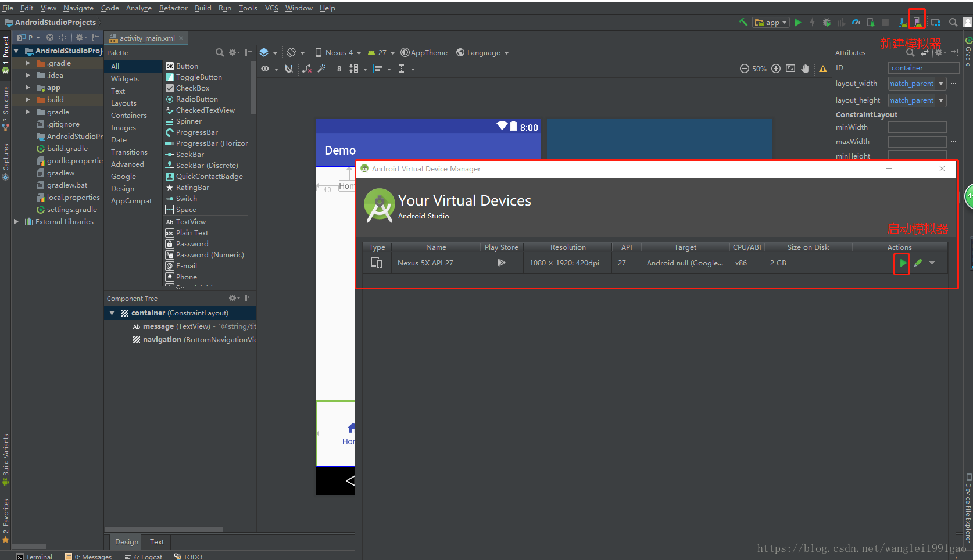
Task: Click Default Margins value 8
Action: pos(339,69)
